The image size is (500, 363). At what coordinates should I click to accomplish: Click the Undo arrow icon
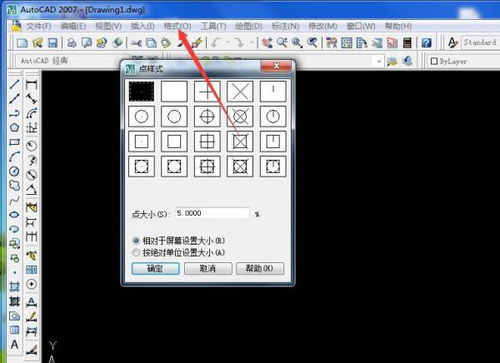click(216, 43)
